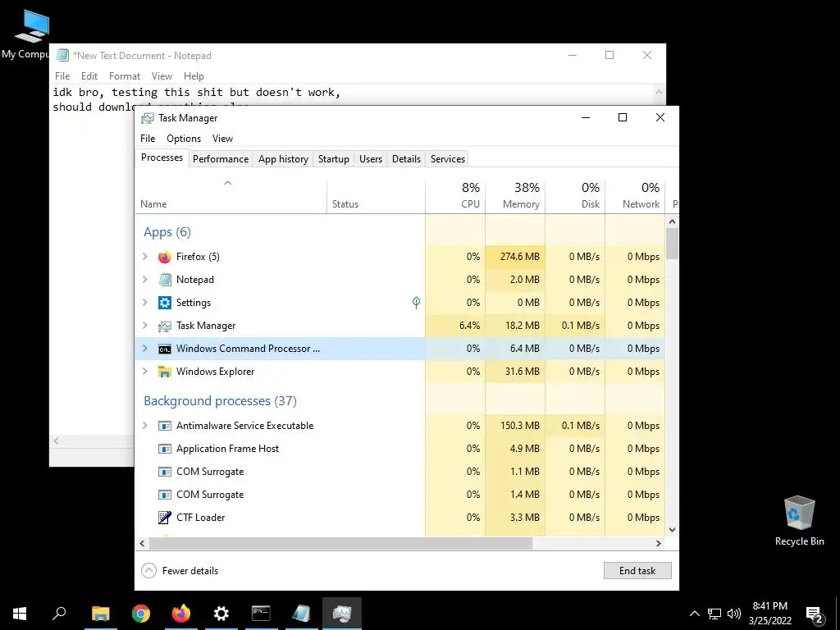
Task: Open the Users tab
Action: pyautogui.click(x=371, y=159)
